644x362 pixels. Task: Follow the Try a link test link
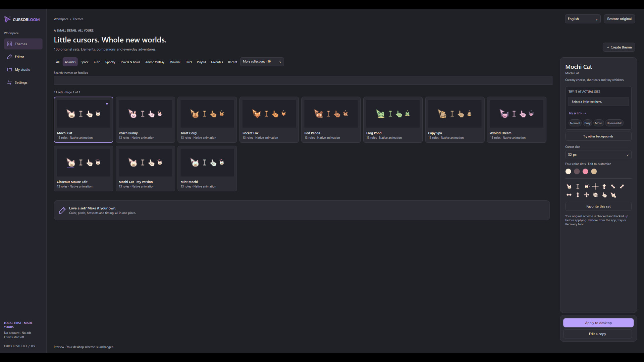(x=577, y=113)
